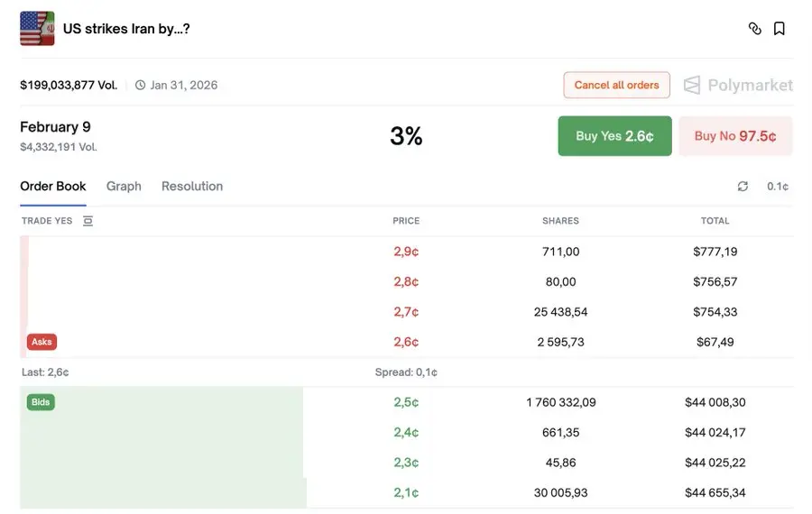The width and height of the screenshot is (812, 514).
Task: Toggle the Trade Yes swap icon
Action: (88, 221)
